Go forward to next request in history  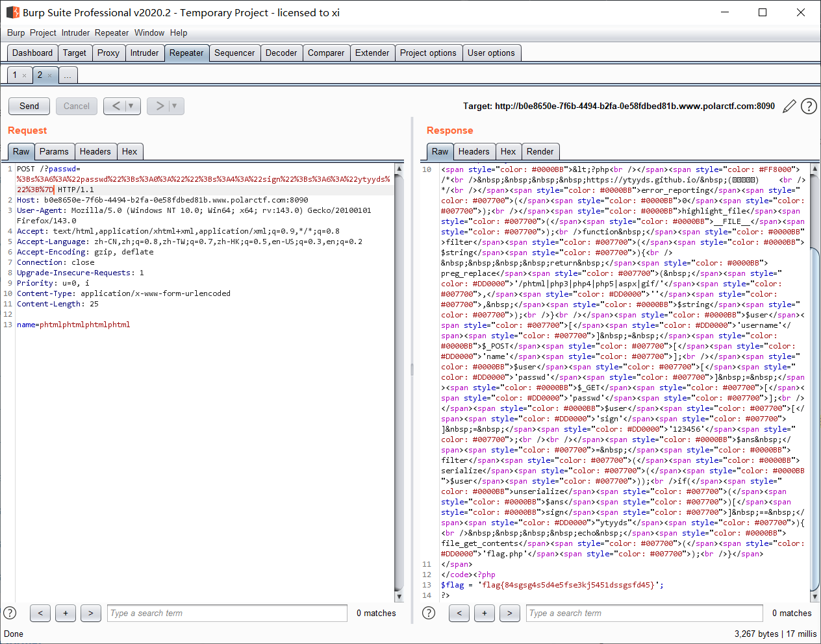pos(159,106)
